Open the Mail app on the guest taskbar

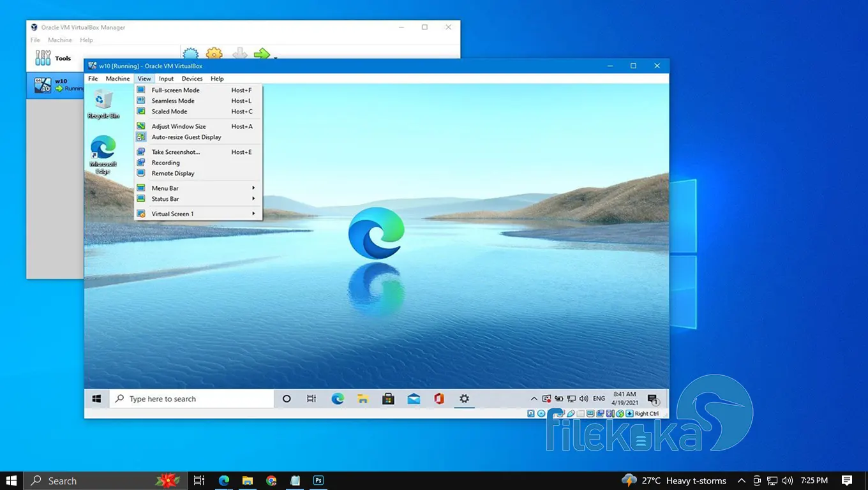coord(414,399)
